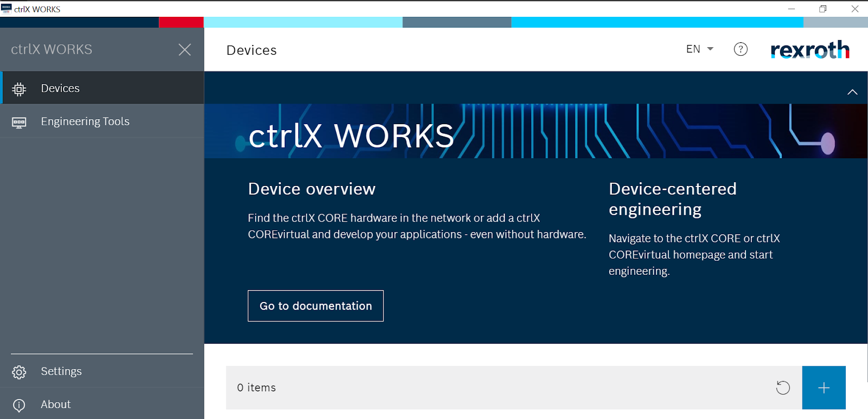Add a new device with the plus button
The width and height of the screenshot is (868, 419).
(824, 388)
